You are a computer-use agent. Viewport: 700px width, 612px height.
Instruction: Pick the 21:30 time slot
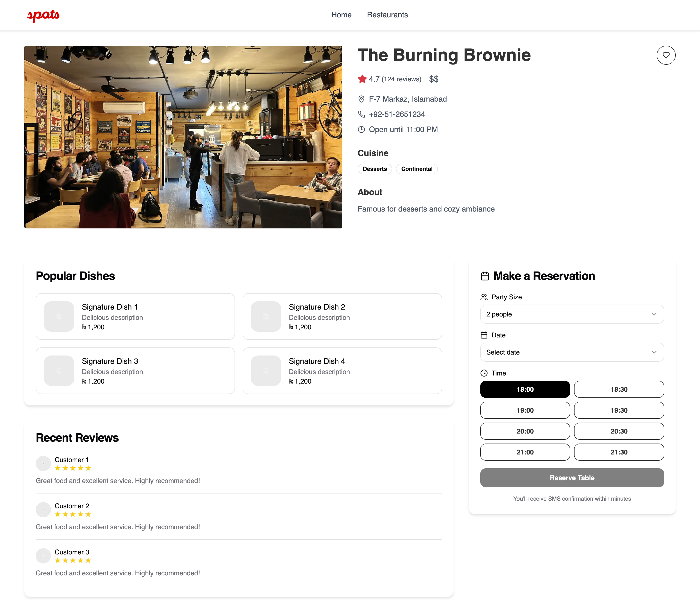619,452
